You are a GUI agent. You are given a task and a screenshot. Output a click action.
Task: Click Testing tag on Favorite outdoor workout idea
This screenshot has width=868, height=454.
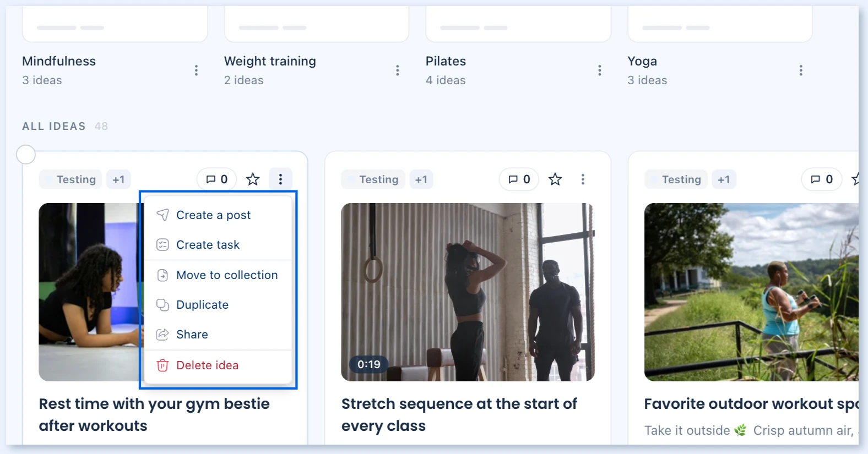pyautogui.click(x=676, y=179)
